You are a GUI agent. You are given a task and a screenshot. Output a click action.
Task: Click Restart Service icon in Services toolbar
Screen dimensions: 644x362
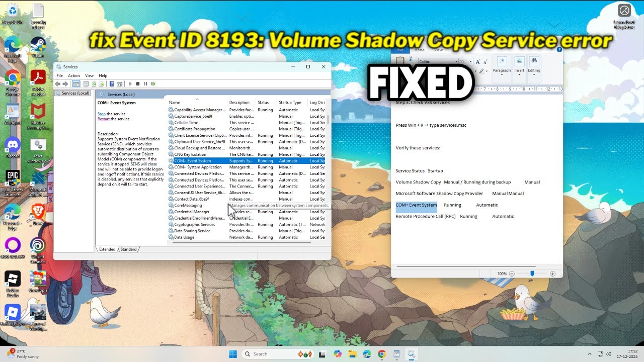pos(153,84)
